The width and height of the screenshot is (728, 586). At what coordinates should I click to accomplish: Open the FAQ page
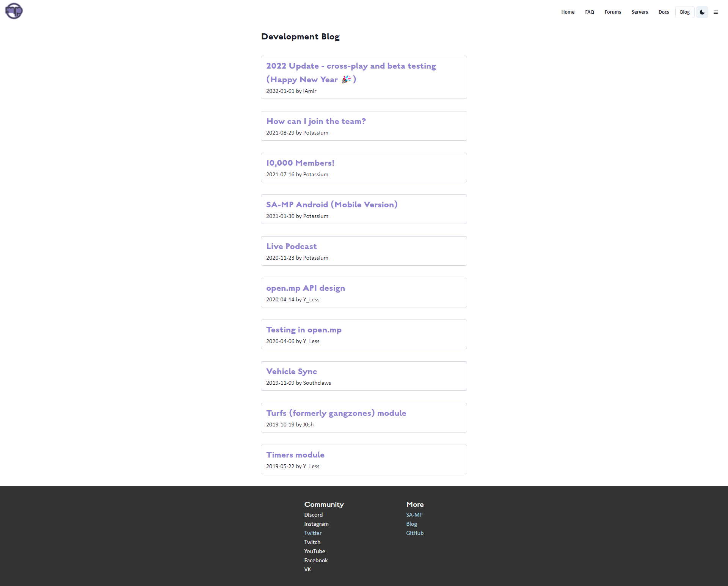(589, 12)
